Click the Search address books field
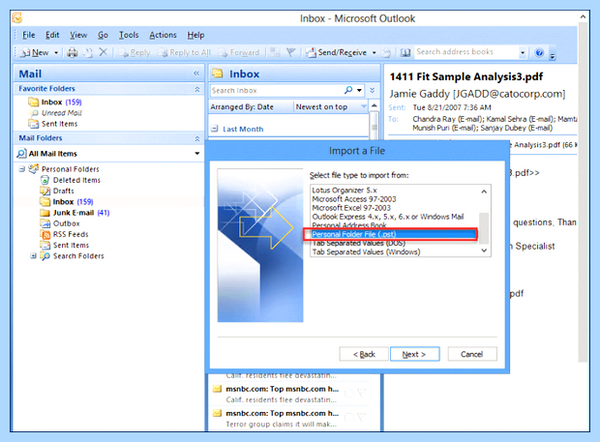The width and height of the screenshot is (600, 442). [x=466, y=52]
